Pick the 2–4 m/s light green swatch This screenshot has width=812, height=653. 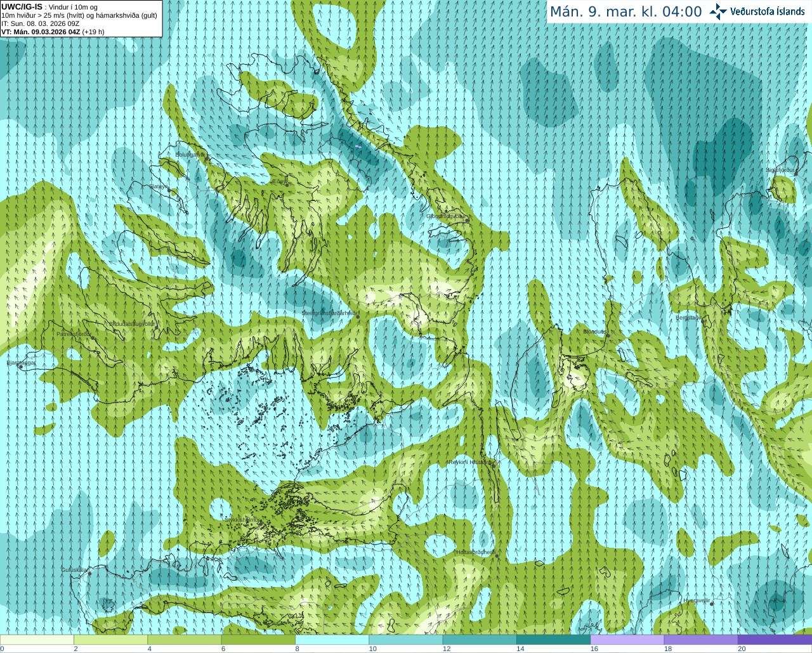(110, 640)
